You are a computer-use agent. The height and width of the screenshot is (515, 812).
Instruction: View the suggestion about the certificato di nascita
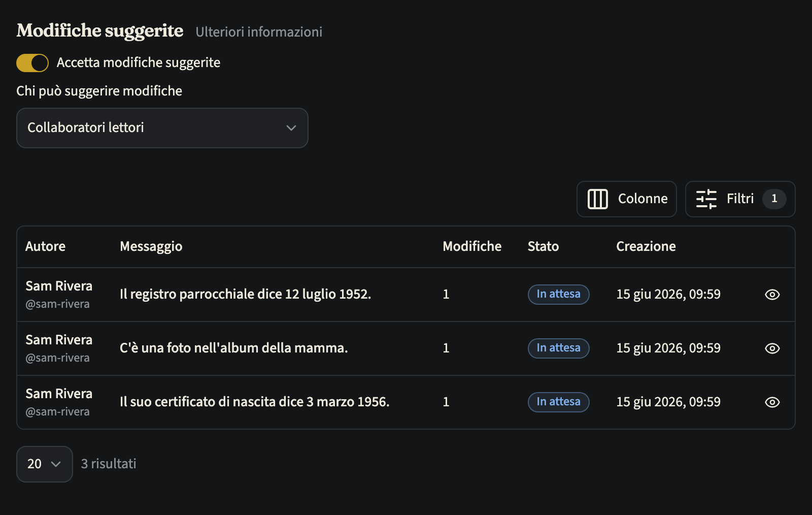click(772, 402)
